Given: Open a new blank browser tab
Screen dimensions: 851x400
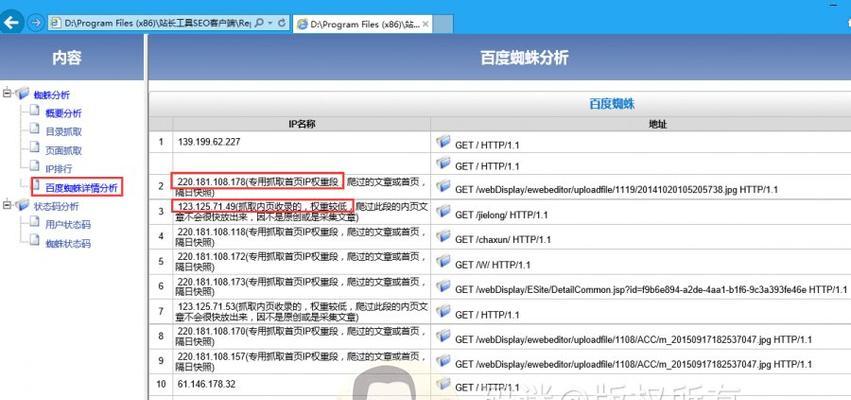Looking at the screenshot, I should coord(443,24).
